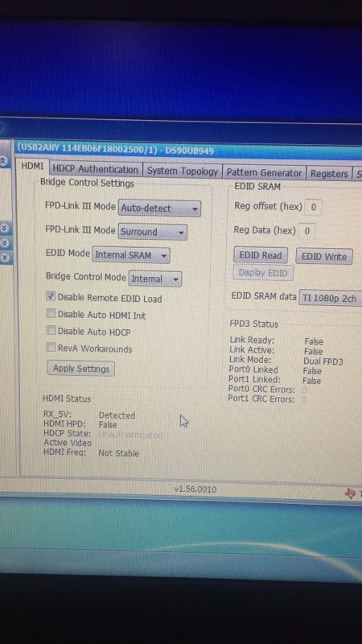This screenshot has height=644, width=362.
Task: Click the Link Mode Dual FPD3 value
Action: click(323, 361)
